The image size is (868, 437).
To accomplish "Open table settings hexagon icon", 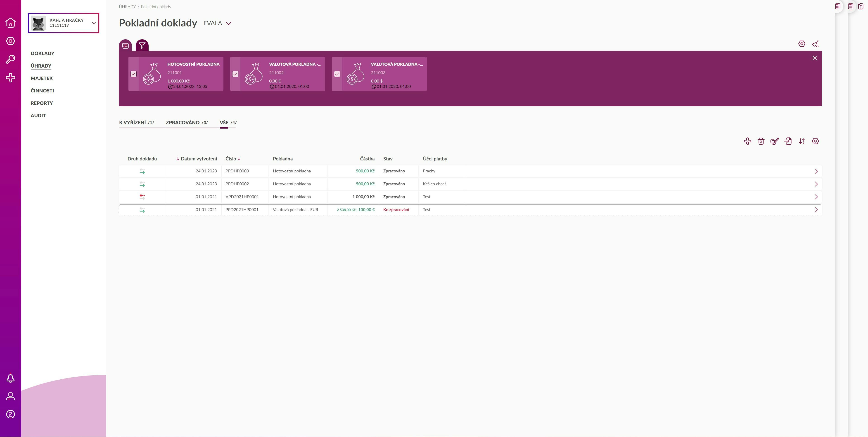I will [x=815, y=141].
